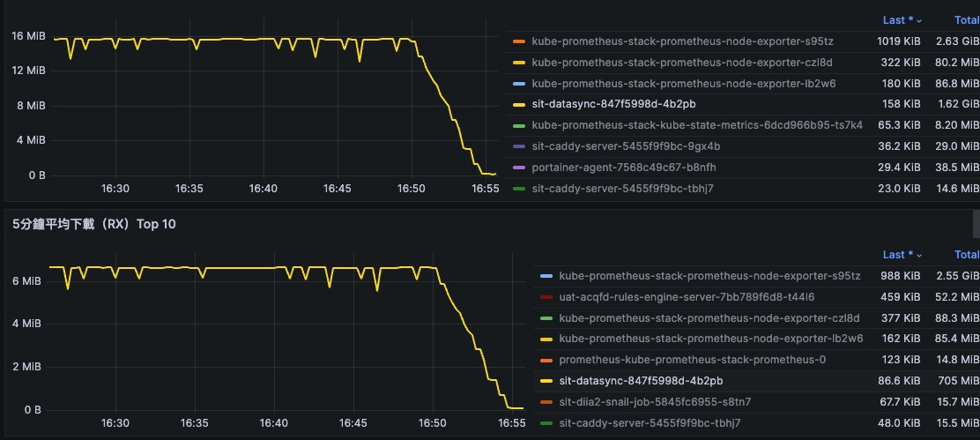The image size is (980, 440).
Task: Open the 5分鐘平均下載 (RX) Top 10 panel menu
Action: click(x=93, y=224)
